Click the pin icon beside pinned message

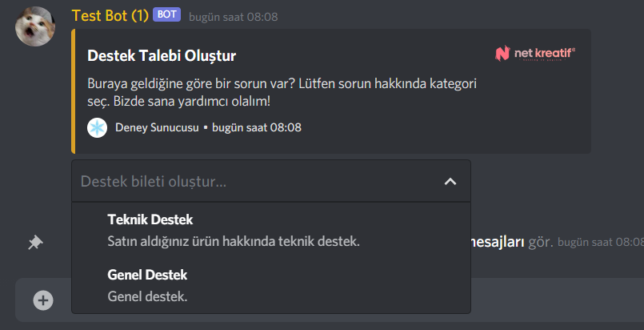(x=35, y=242)
